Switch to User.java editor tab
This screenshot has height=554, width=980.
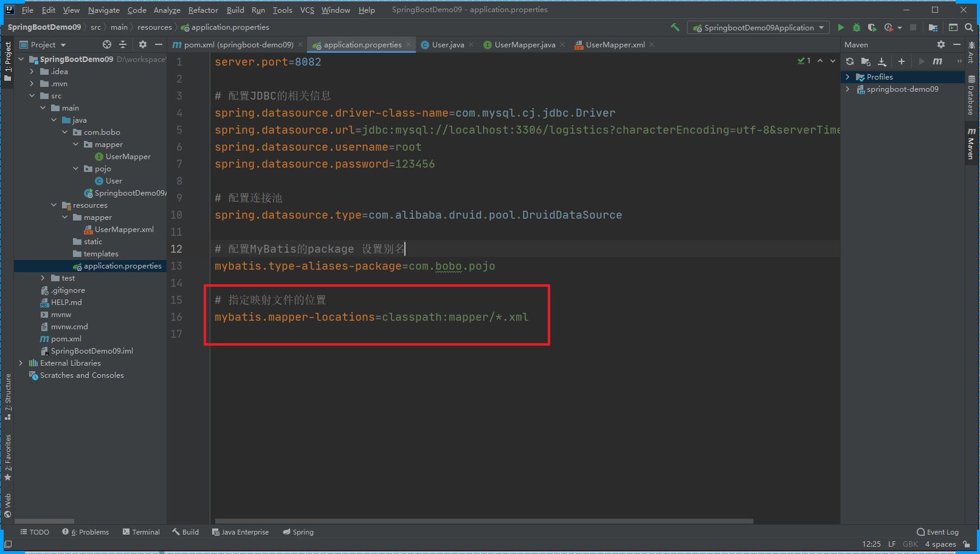(x=448, y=44)
